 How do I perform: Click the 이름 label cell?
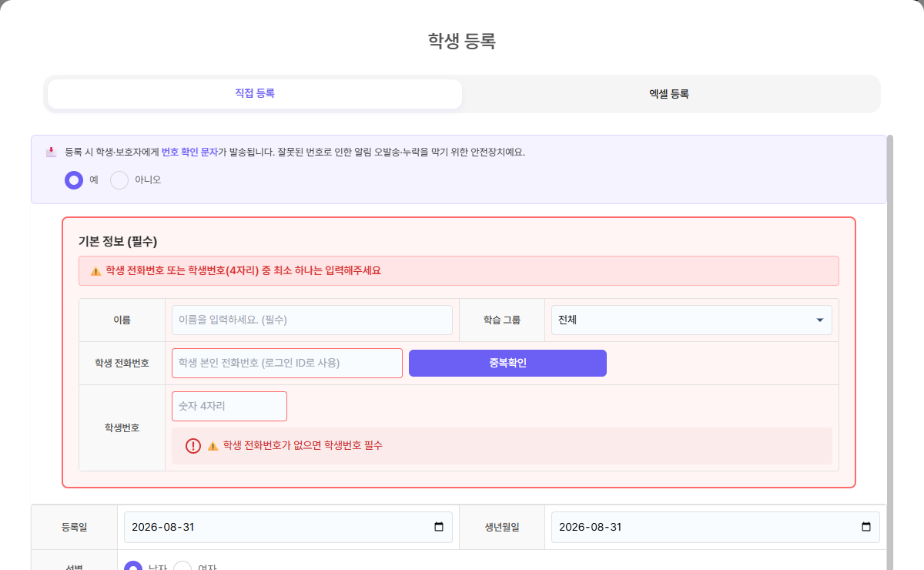tap(122, 320)
